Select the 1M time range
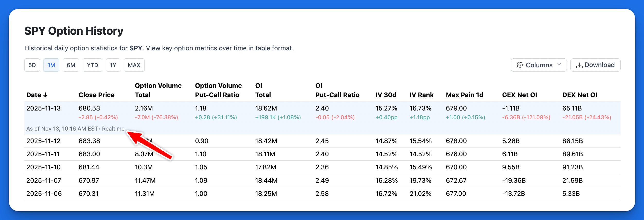Image resolution: width=644 pixels, height=220 pixels. tap(51, 65)
